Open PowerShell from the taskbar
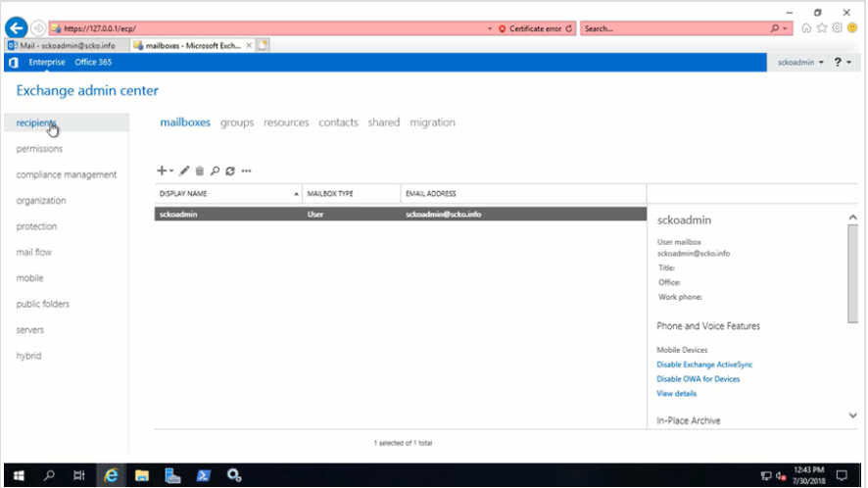The height and width of the screenshot is (488, 868). point(203,475)
